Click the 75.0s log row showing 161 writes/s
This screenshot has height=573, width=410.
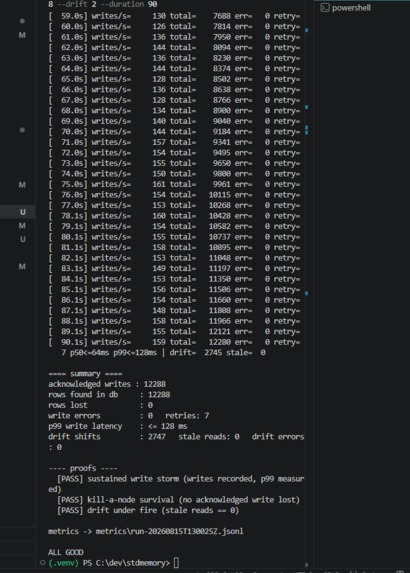click(174, 184)
